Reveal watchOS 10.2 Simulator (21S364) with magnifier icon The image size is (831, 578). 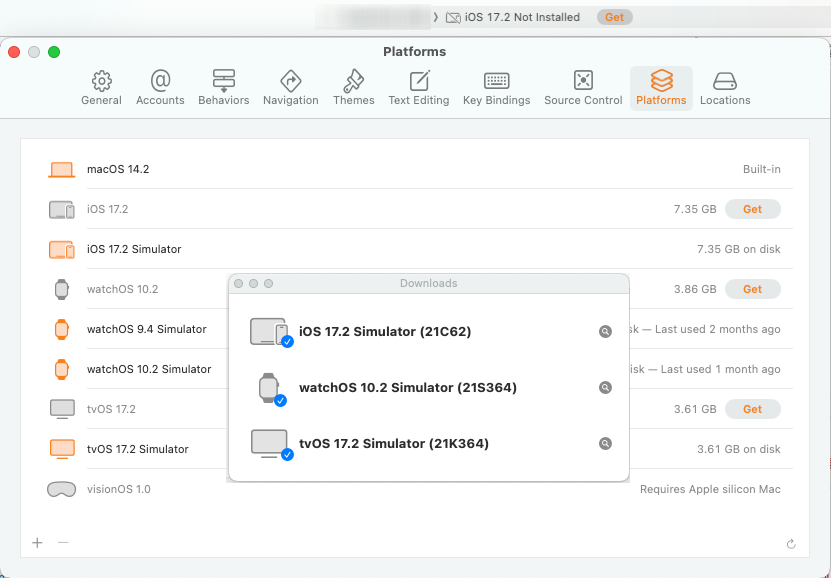pos(605,388)
